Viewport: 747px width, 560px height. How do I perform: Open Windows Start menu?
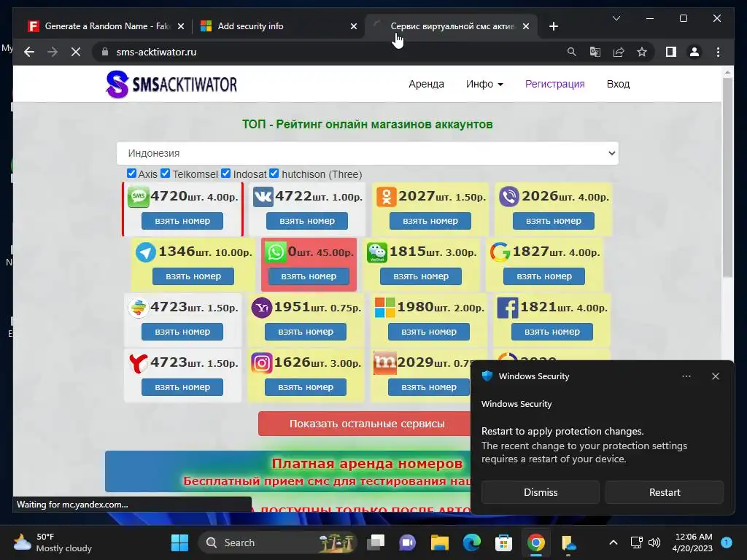coord(179,542)
